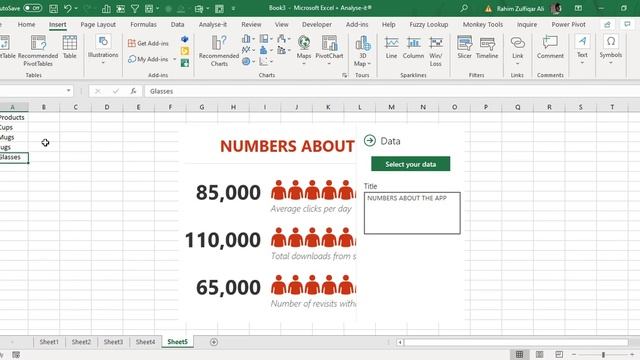Open the Charts group dialog launcher

344,75
